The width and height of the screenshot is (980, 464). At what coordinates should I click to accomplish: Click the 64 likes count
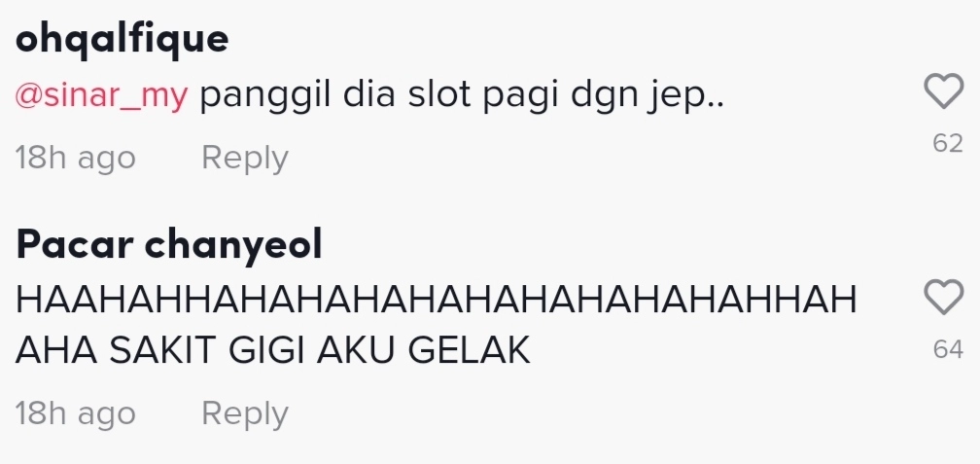[x=948, y=349]
